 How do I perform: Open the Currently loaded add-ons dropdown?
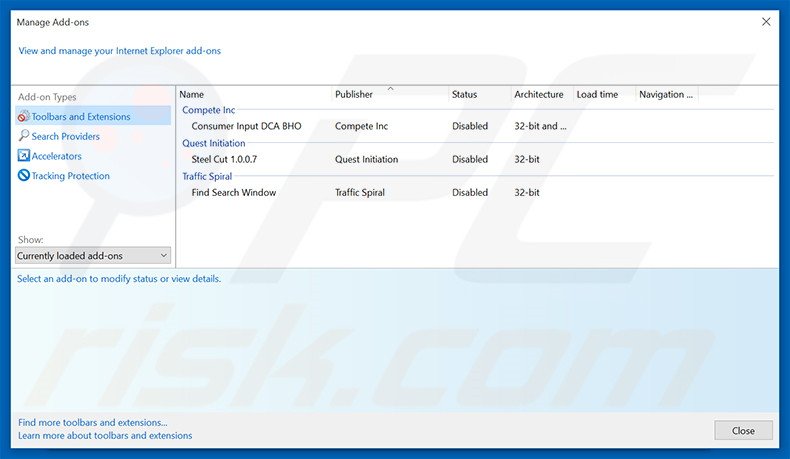(93, 255)
